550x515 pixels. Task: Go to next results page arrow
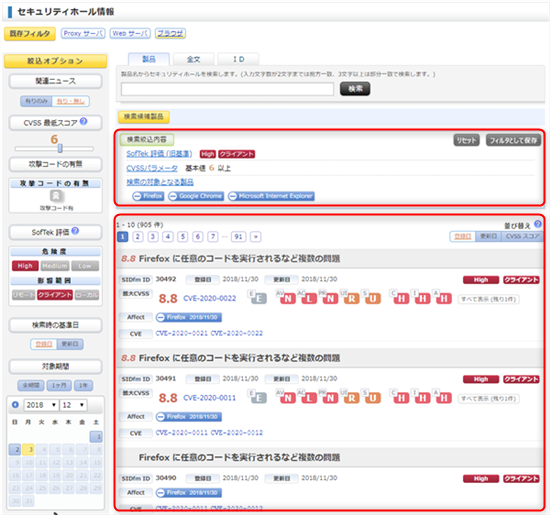[x=256, y=236]
